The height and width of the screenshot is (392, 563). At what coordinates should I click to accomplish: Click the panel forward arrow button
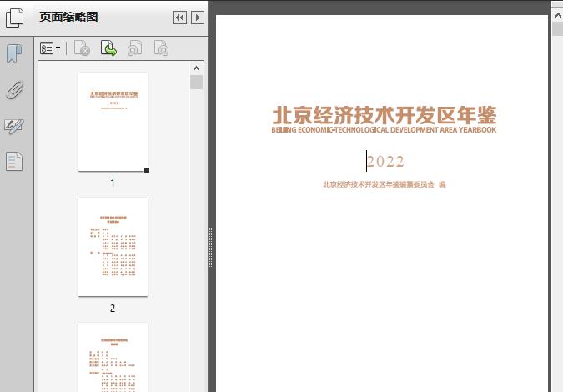198,18
